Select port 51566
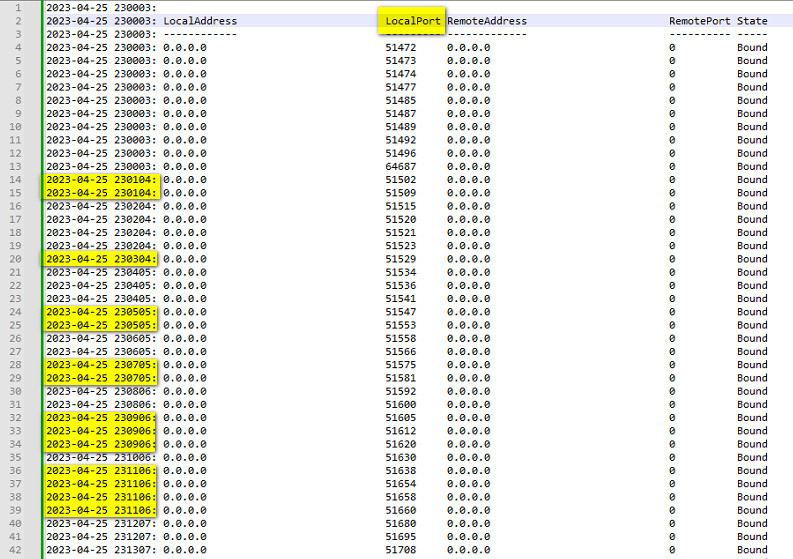 coord(401,352)
